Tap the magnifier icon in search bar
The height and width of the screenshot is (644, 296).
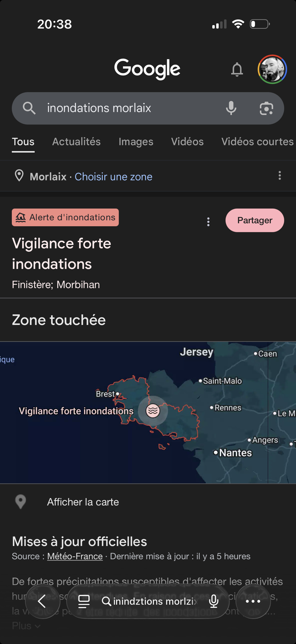pos(29,108)
